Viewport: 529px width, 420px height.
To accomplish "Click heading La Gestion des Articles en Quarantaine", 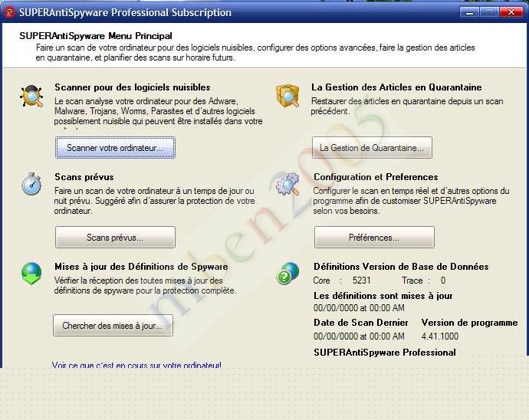I will [396, 87].
